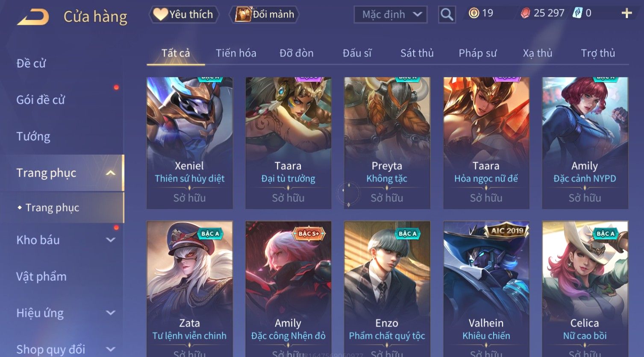Open the search magnifier icon
Viewport: 644px width, 357px height.
447,15
